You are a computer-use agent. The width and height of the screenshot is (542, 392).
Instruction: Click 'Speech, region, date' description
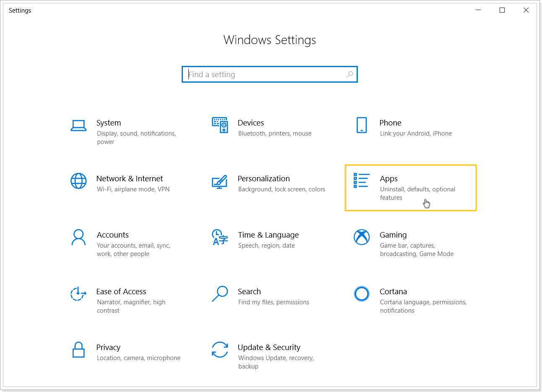[266, 246]
